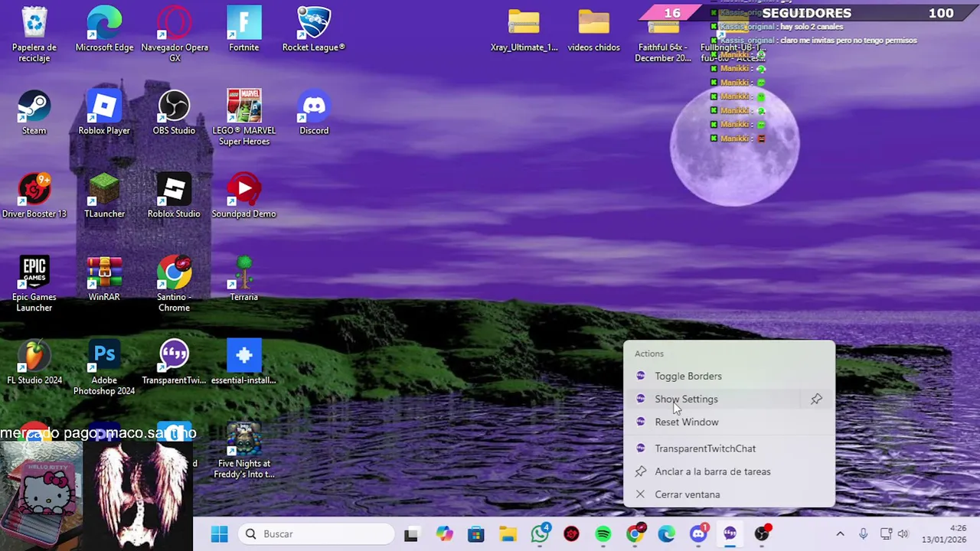Viewport: 980px width, 551px height.
Task: Select the Fortnite desktop shortcut
Action: tap(243, 31)
